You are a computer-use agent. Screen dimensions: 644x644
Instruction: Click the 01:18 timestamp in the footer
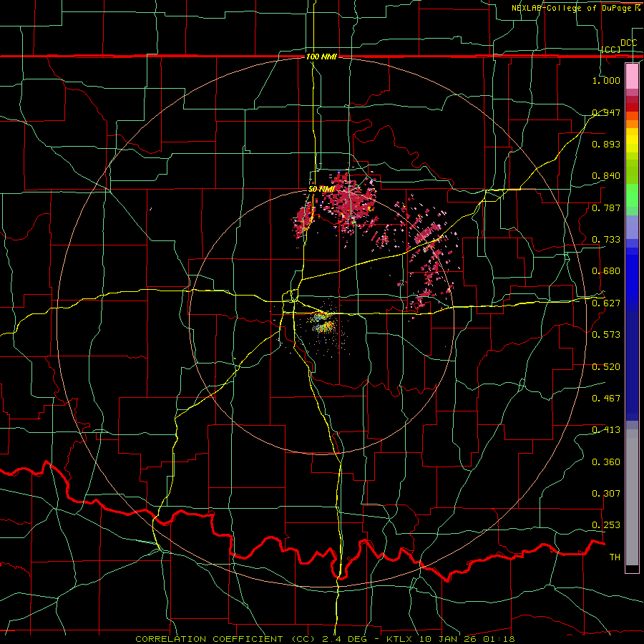500,639
